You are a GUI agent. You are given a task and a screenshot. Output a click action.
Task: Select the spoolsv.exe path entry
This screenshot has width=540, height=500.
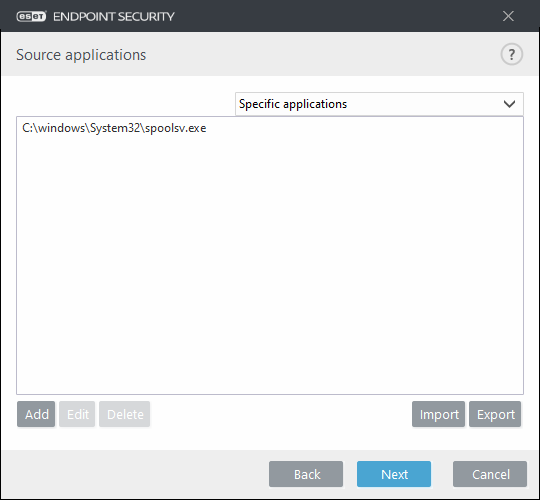[114, 128]
